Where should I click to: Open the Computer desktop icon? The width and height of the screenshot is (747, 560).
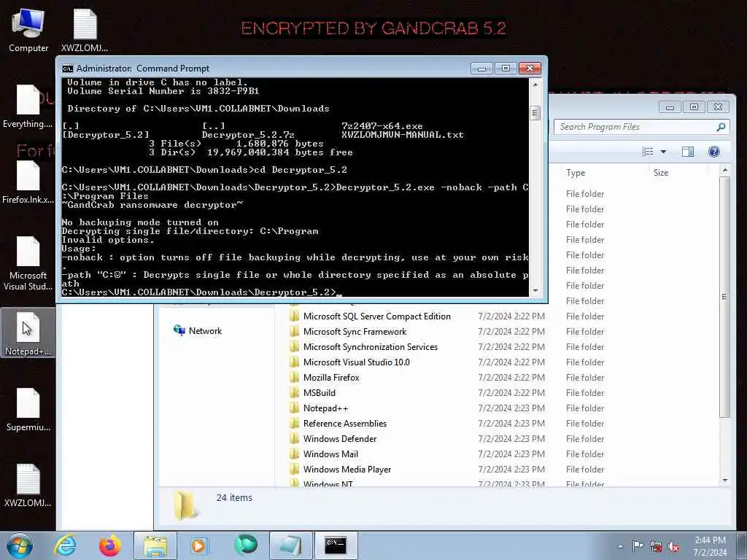pos(28,31)
